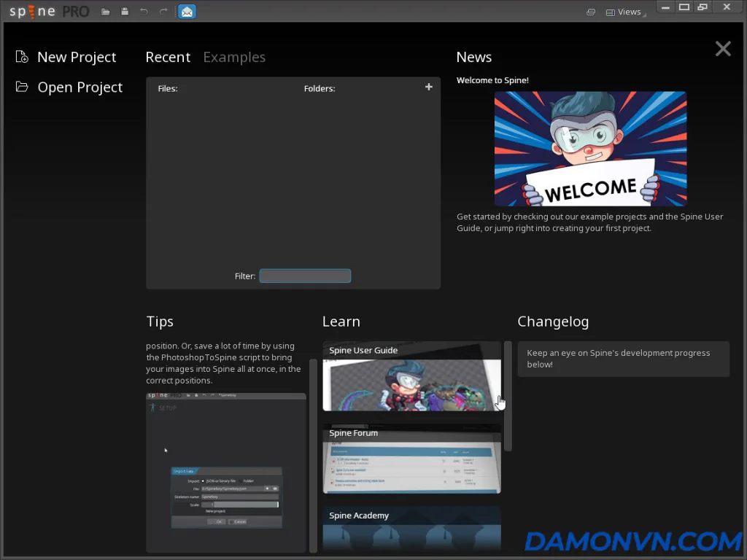The height and width of the screenshot is (560, 747).
Task: Click the redo arrow in toolbar
Action: coord(163,12)
